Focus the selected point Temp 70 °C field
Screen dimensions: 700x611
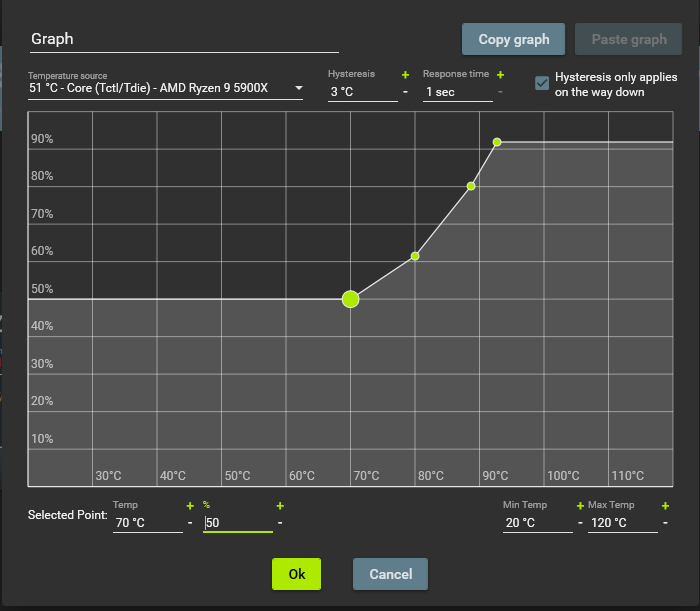coord(148,523)
